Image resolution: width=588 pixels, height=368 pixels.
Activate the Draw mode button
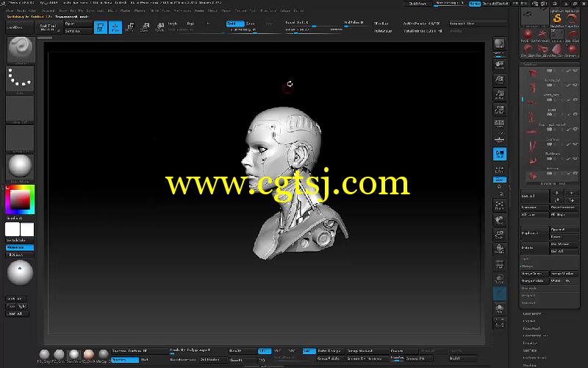115,27
